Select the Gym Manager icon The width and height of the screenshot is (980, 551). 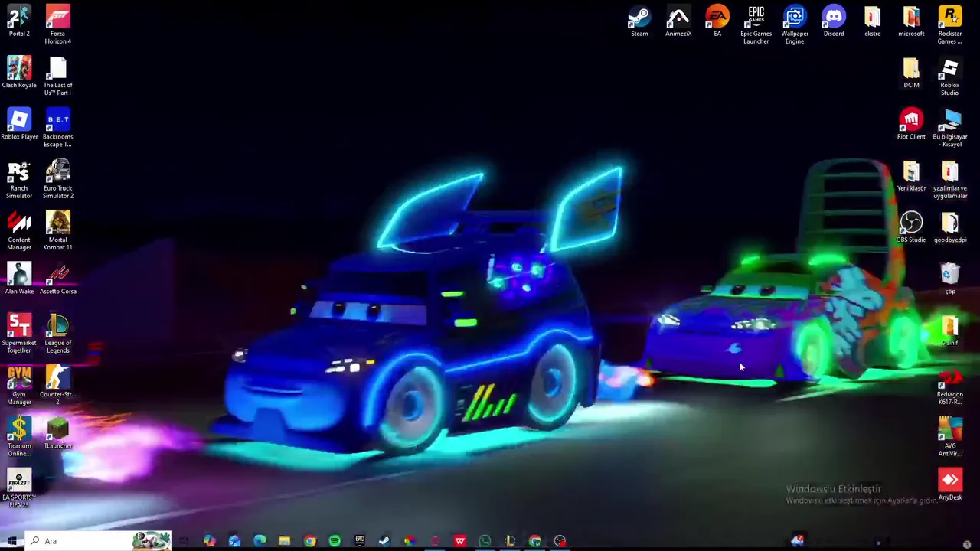pyautogui.click(x=19, y=385)
